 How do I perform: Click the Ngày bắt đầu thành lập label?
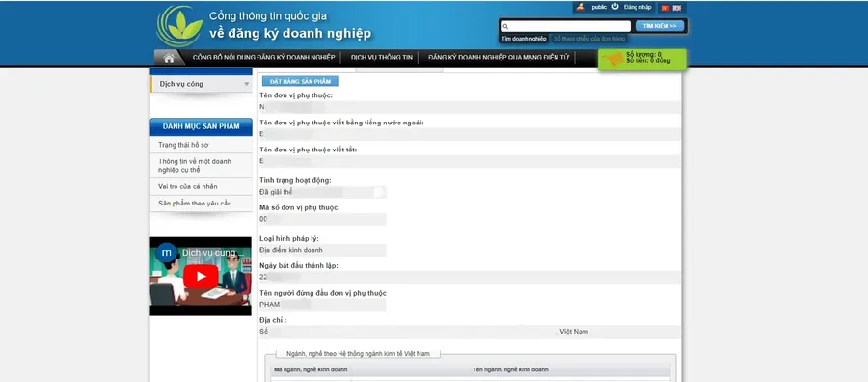click(299, 265)
